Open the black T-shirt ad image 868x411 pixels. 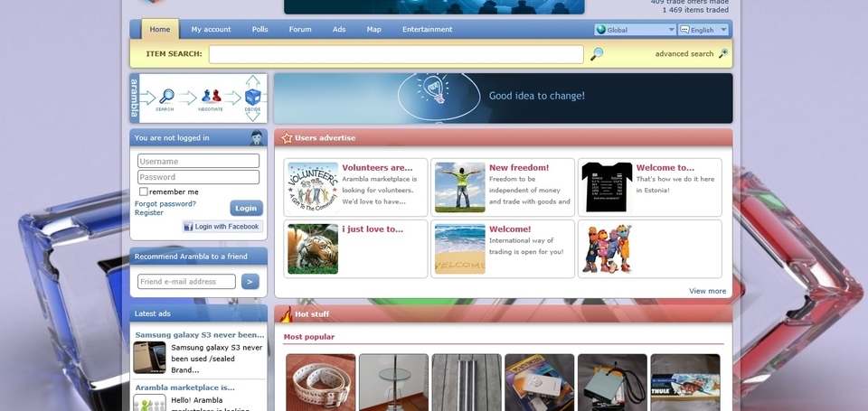[607, 188]
